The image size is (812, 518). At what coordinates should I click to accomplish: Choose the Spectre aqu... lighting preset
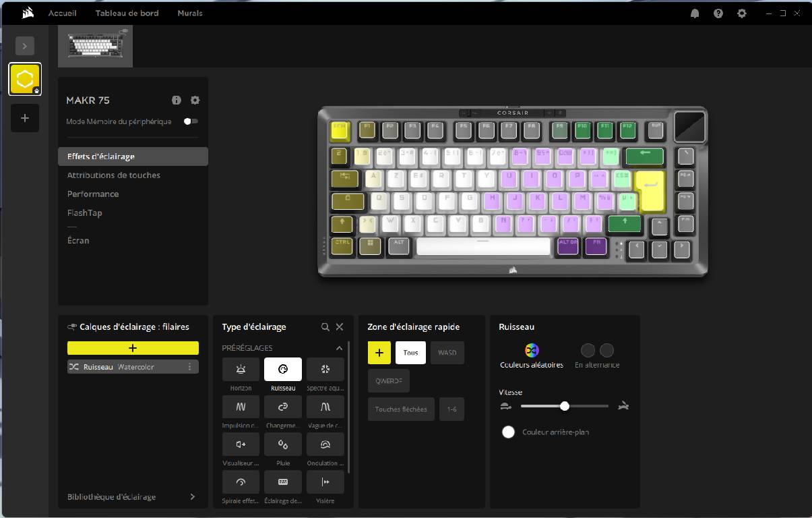325,370
